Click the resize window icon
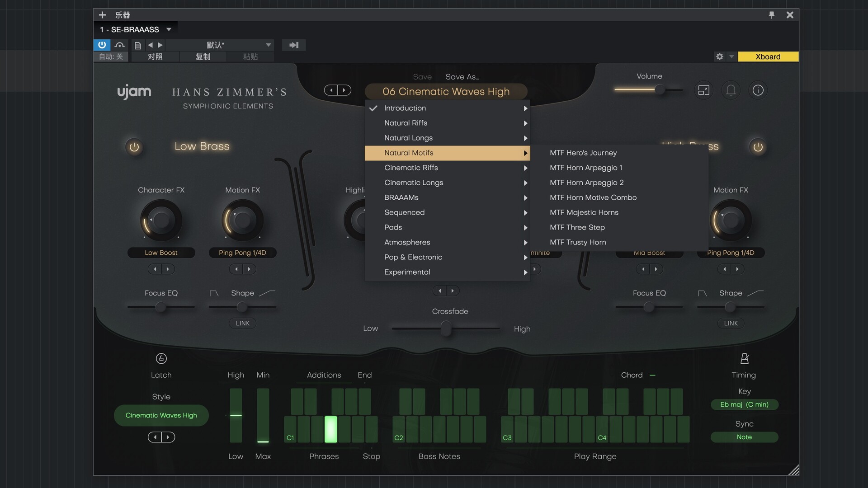This screenshot has width=868, height=488. pos(704,90)
